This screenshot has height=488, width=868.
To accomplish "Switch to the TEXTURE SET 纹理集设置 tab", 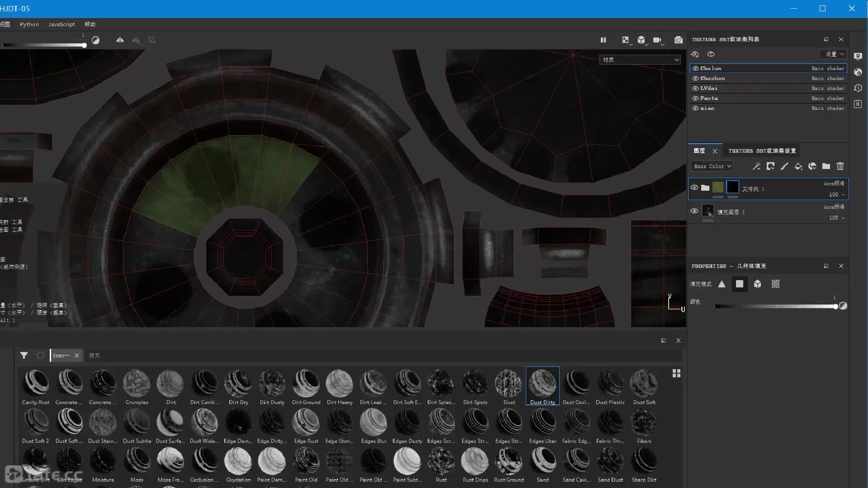I will click(762, 151).
